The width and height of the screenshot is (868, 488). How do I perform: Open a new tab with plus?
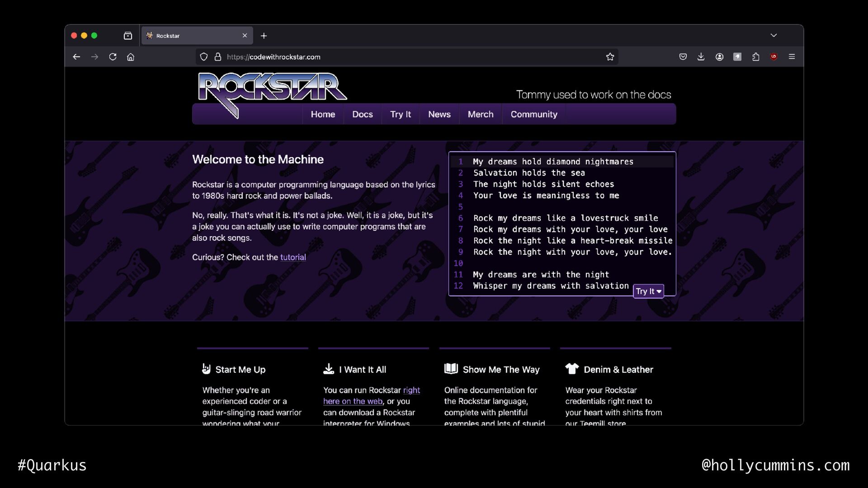tap(264, 36)
